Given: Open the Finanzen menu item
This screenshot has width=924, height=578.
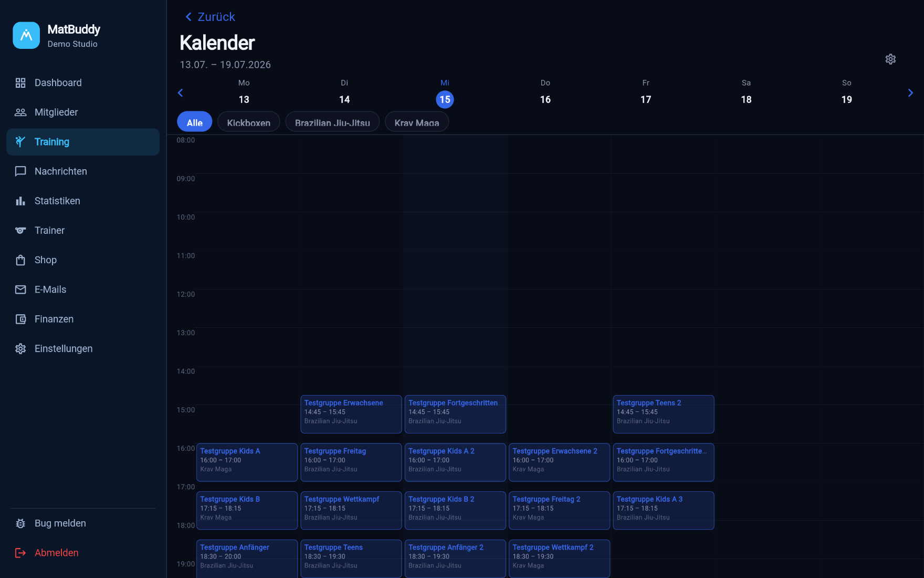Looking at the screenshot, I should pos(83,319).
